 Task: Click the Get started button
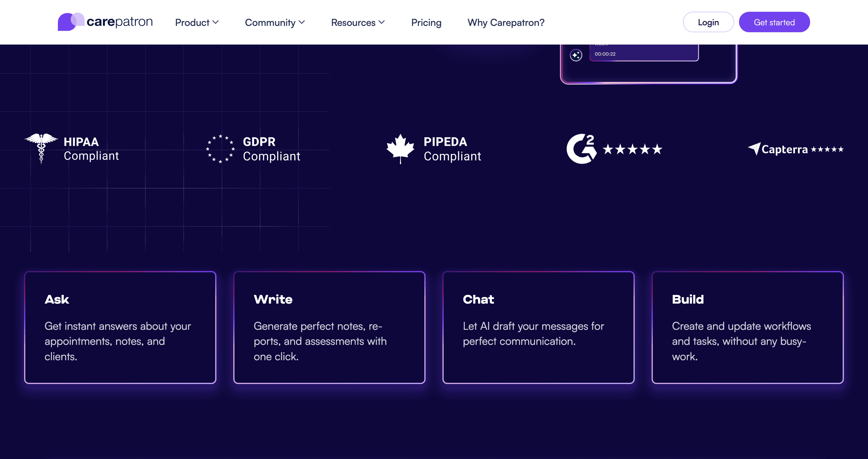pos(774,22)
